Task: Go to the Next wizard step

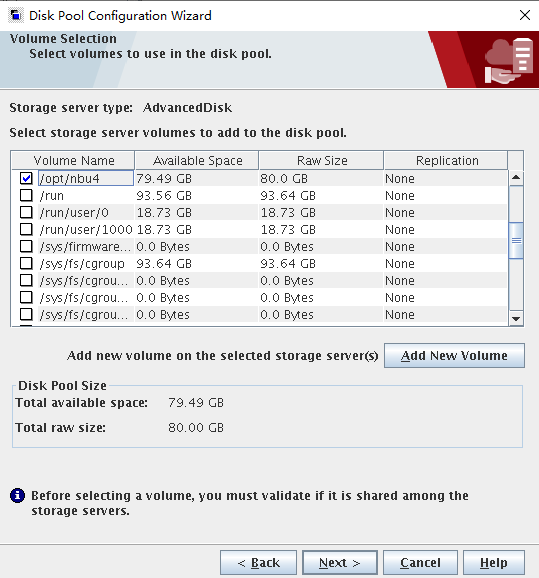Action: pos(340,563)
